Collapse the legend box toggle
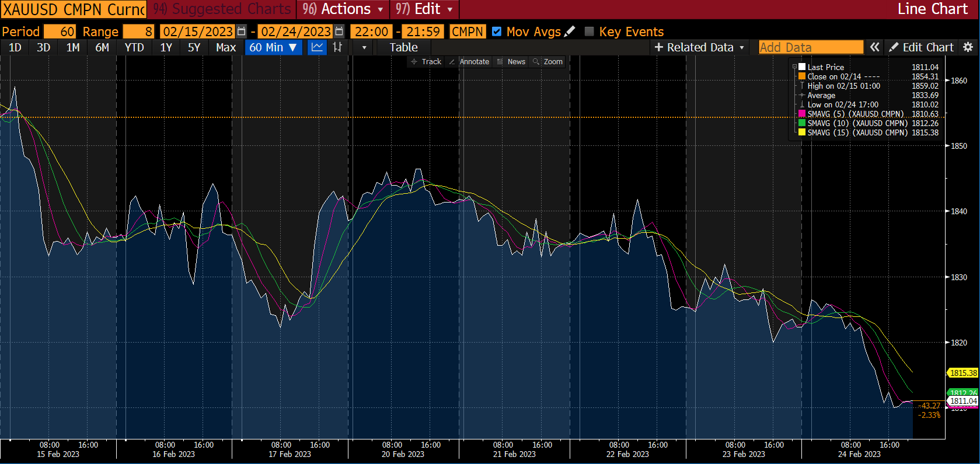The image size is (980, 464). click(x=794, y=67)
